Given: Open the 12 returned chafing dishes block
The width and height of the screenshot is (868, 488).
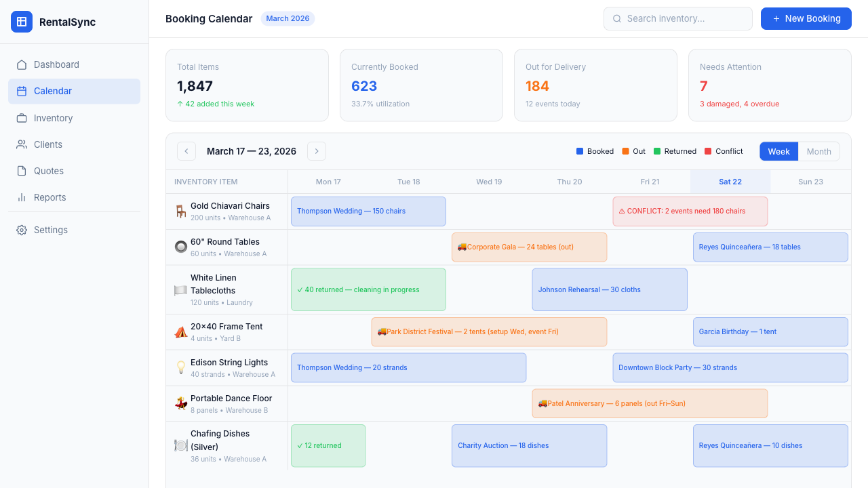Looking at the screenshot, I should [x=328, y=446].
